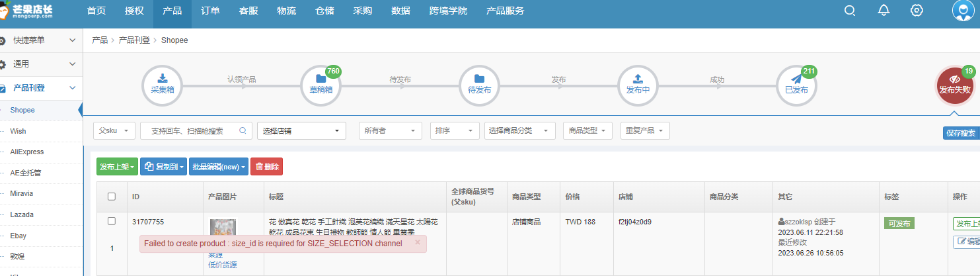Click the green 发布上架 button
Image resolution: width=980 pixels, height=276 pixels.
[117, 167]
